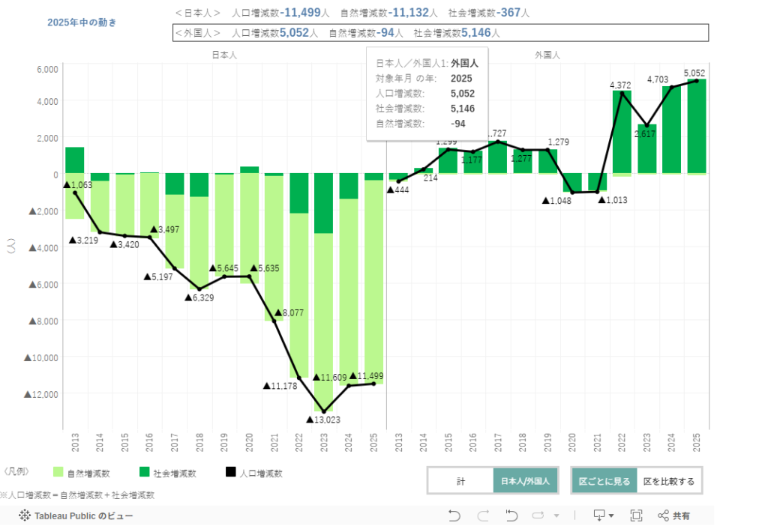Screen dimensions: 768x532
Task: Click the refresh data icon
Action: pyautogui.click(x=538, y=516)
